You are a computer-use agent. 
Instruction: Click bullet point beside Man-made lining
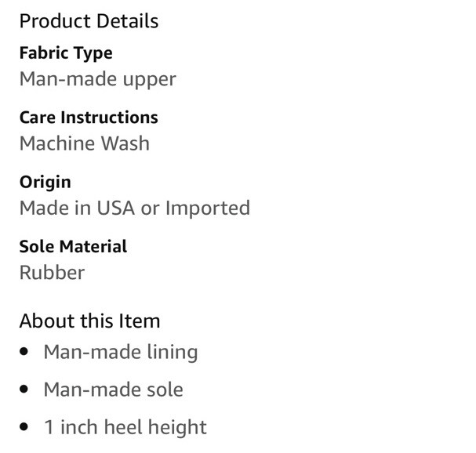[24, 352]
